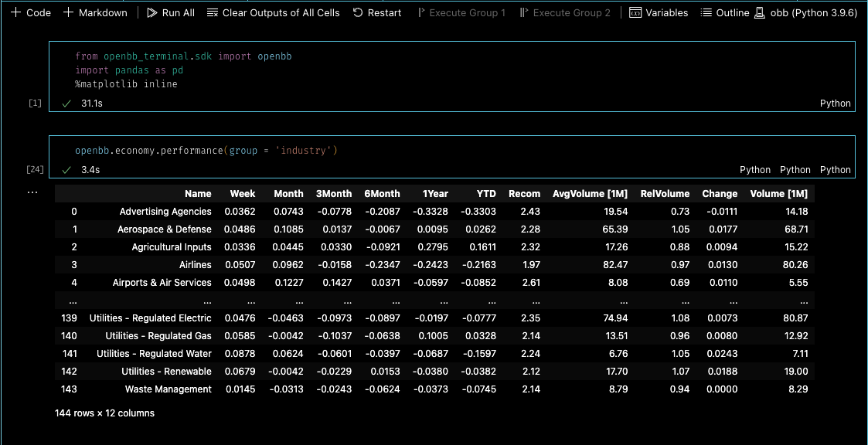The height and width of the screenshot is (445, 868).
Task: Click the 6Month column header
Action: pyautogui.click(x=382, y=194)
